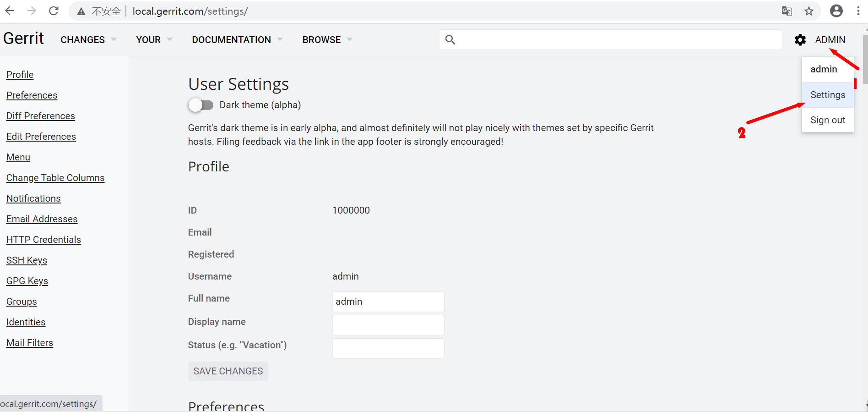This screenshot has height=412, width=868.
Task: Click the not-secure warning triangle icon
Action: coord(81,11)
